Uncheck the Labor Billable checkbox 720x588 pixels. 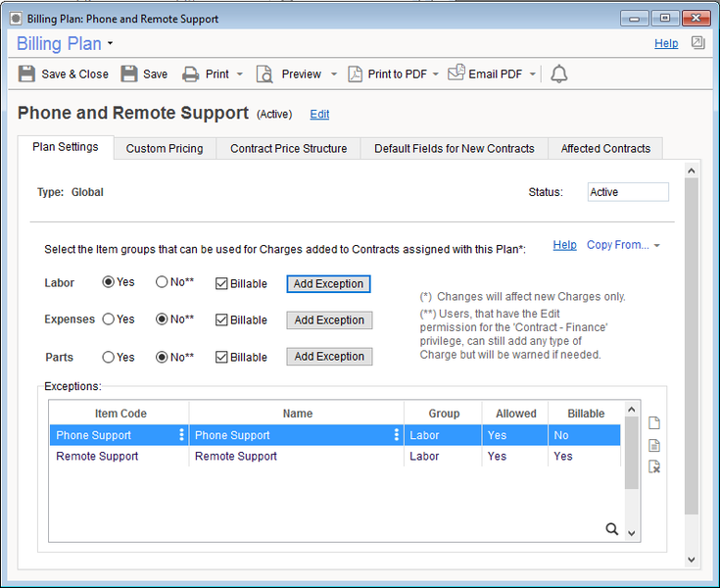pyautogui.click(x=221, y=283)
